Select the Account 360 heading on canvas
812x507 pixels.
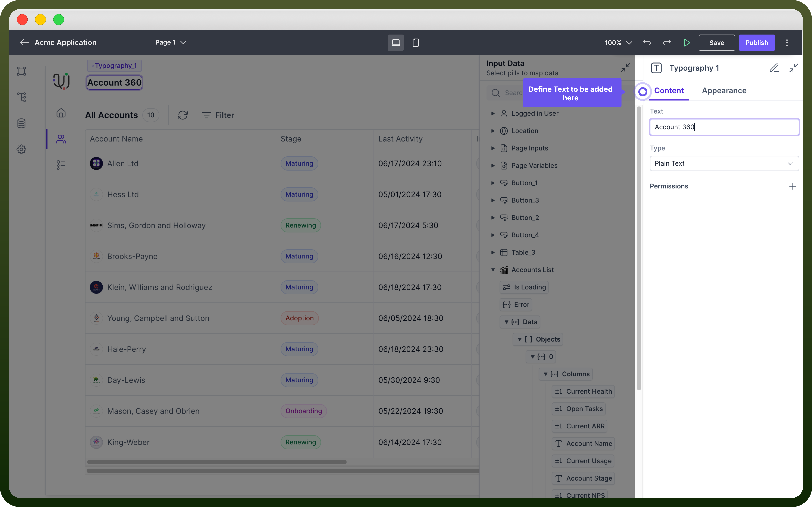[x=114, y=82]
